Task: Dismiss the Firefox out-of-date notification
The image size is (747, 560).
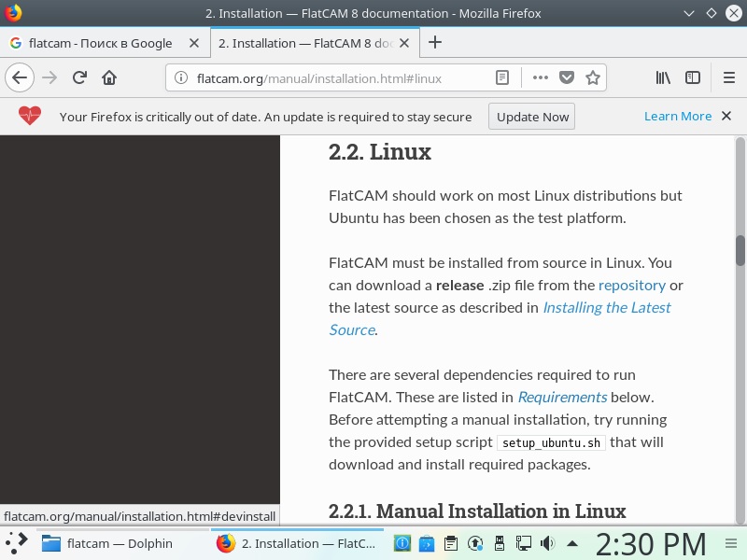Action: tap(726, 116)
